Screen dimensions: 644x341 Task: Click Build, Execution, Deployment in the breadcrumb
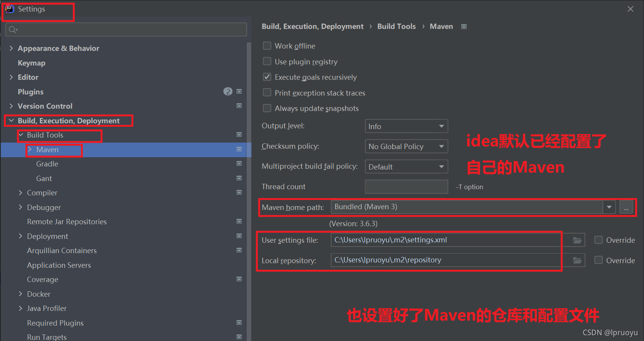pyautogui.click(x=313, y=27)
